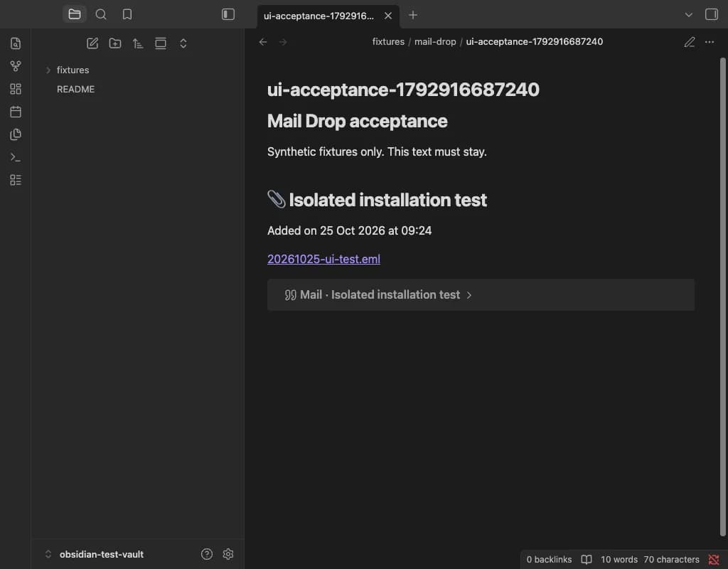The width and height of the screenshot is (728, 569).
Task: Open the search tab icon
Action: pyautogui.click(x=101, y=14)
